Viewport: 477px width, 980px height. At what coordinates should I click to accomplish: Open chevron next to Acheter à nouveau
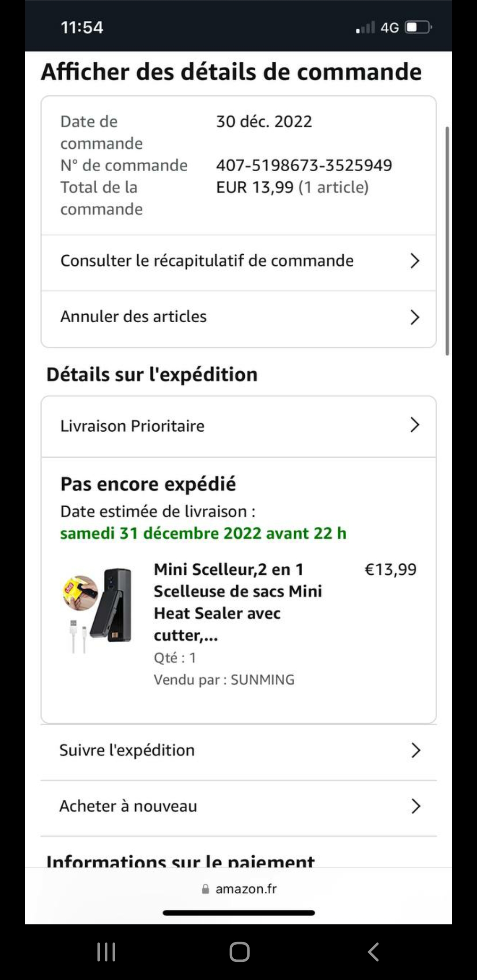(415, 806)
